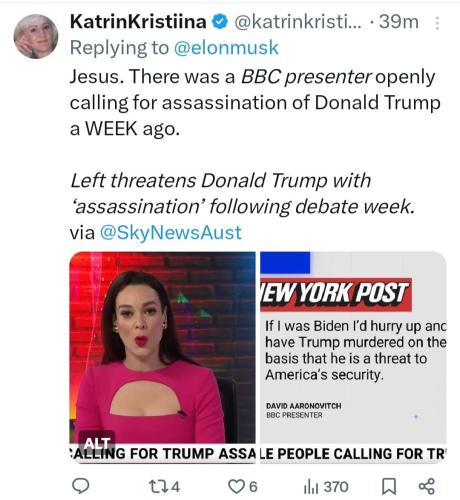Tap the share icon
460x500 pixels.
click(x=427, y=486)
